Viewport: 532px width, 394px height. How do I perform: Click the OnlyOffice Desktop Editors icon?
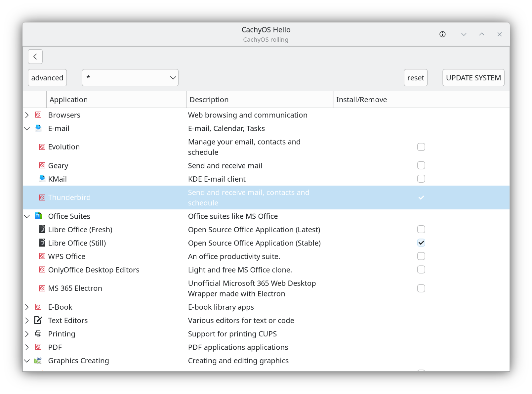pyautogui.click(x=42, y=270)
